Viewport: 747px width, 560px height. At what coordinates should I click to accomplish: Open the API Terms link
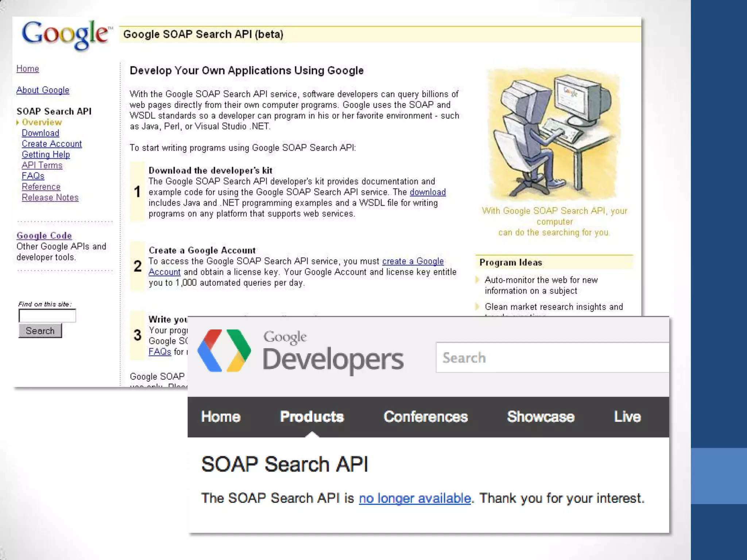coord(42,165)
